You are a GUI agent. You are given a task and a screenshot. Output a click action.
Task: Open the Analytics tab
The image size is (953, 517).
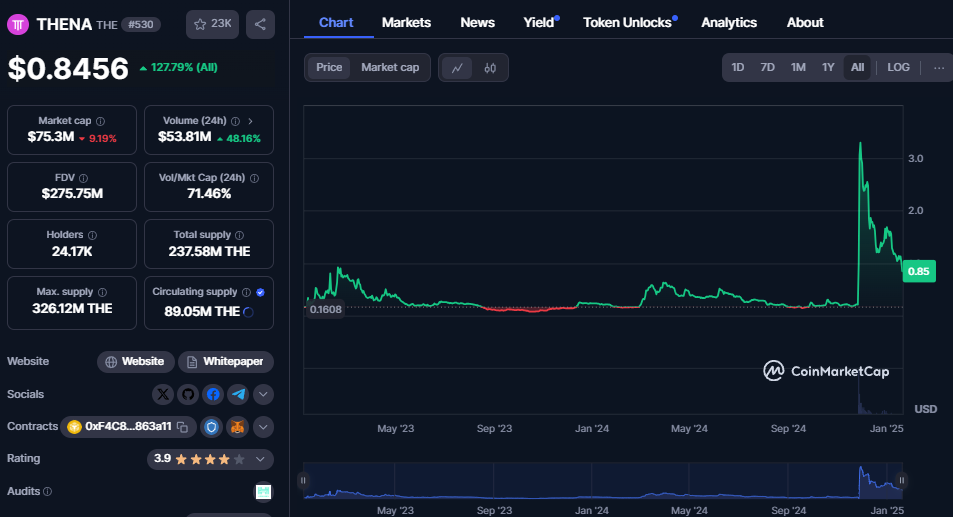pyautogui.click(x=729, y=22)
